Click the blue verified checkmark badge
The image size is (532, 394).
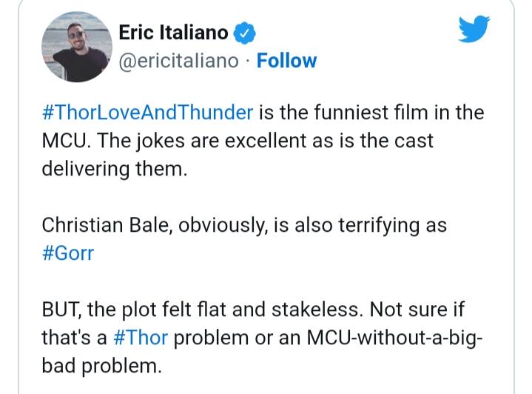[244, 33]
